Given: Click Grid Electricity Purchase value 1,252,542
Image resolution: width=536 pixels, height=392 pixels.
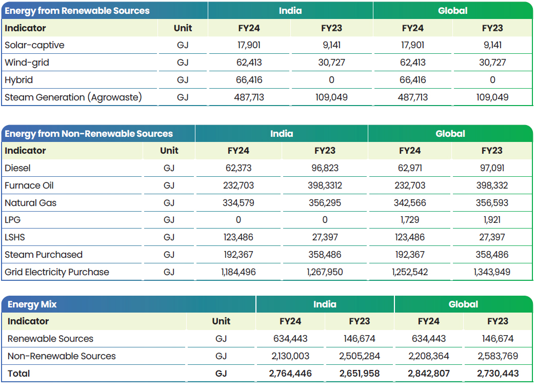Looking at the screenshot, I should coord(410,272).
